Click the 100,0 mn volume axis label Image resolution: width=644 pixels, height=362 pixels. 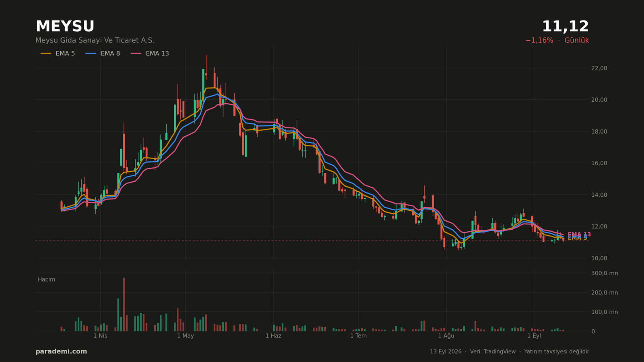pyautogui.click(x=604, y=312)
